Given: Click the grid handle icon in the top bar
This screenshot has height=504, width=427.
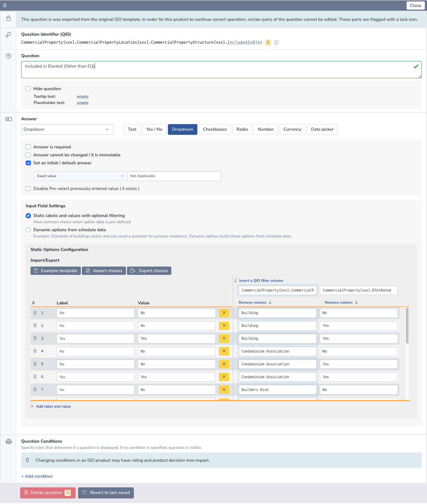Looking at the screenshot, I should tap(5, 5).
